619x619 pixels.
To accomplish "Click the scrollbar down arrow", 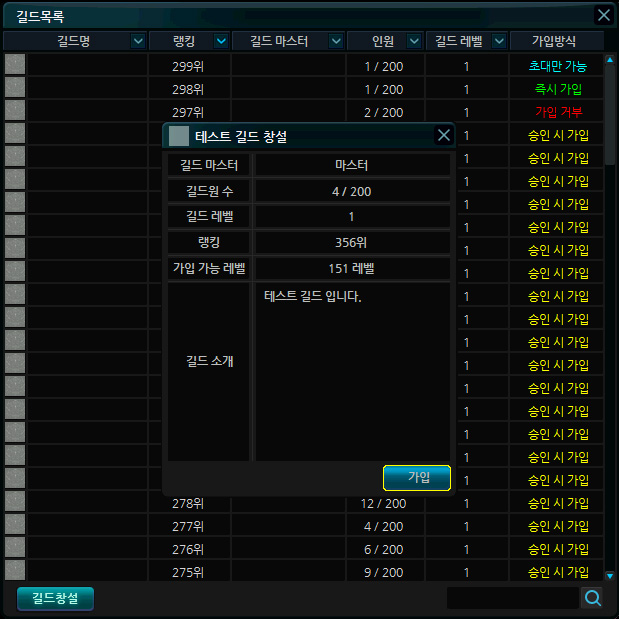I will tap(610, 576).
